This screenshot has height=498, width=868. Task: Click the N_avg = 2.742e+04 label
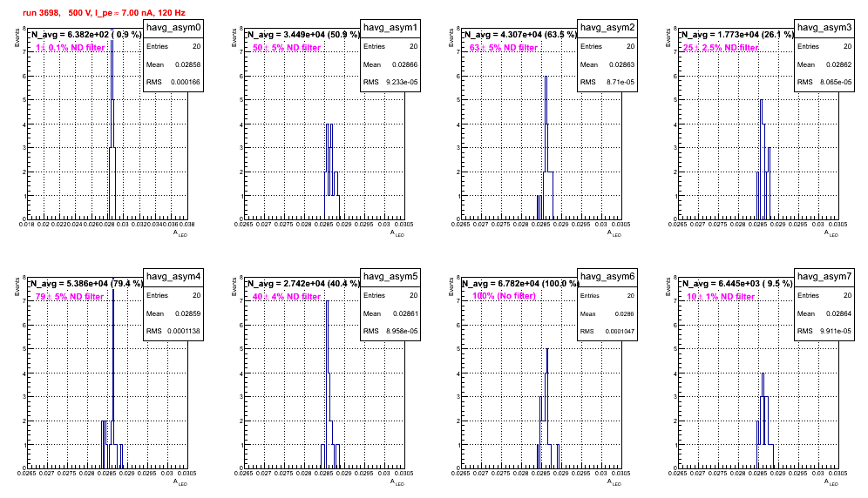(303, 283)
